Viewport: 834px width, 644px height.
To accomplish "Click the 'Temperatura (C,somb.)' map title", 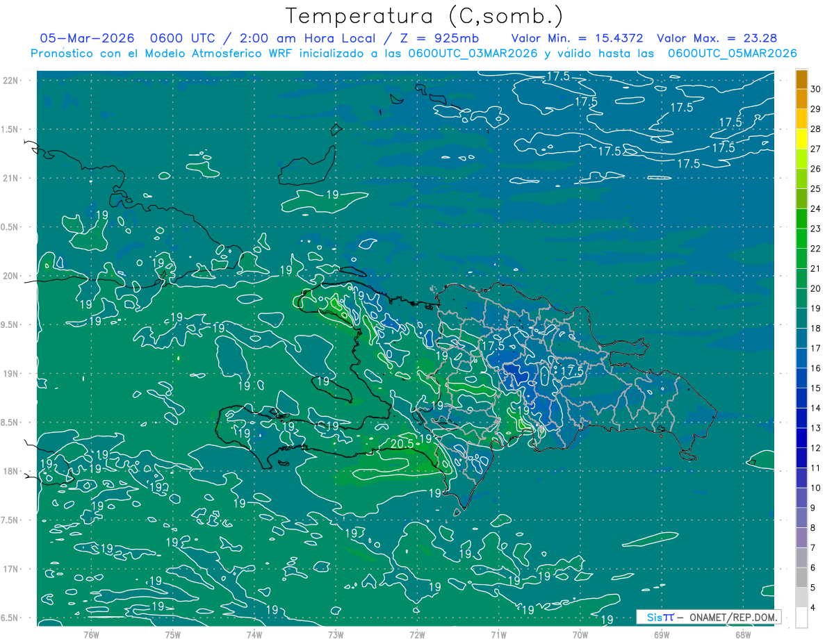I will [x=425, y=15].
